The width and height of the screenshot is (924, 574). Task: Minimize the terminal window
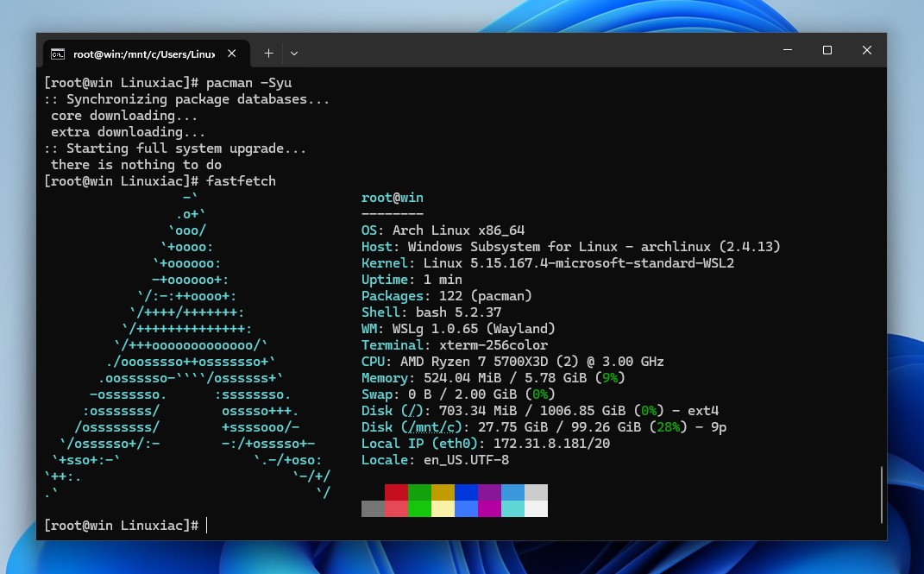788,50
